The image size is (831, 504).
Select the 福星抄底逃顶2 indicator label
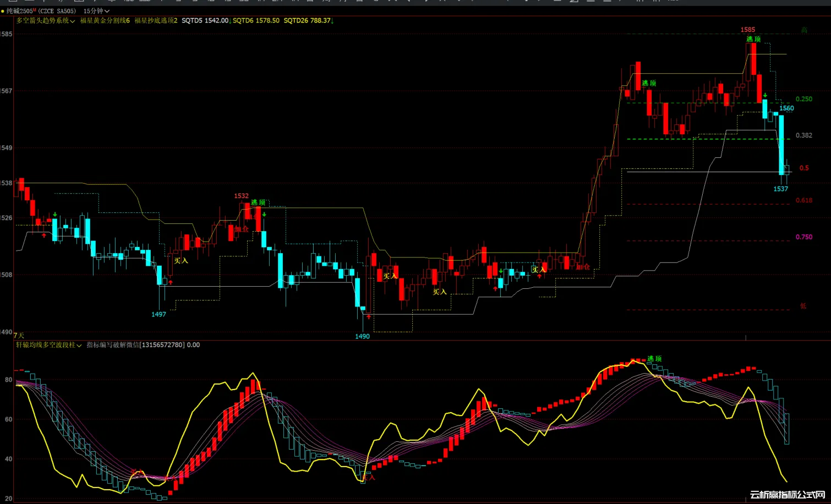point(156,21)
